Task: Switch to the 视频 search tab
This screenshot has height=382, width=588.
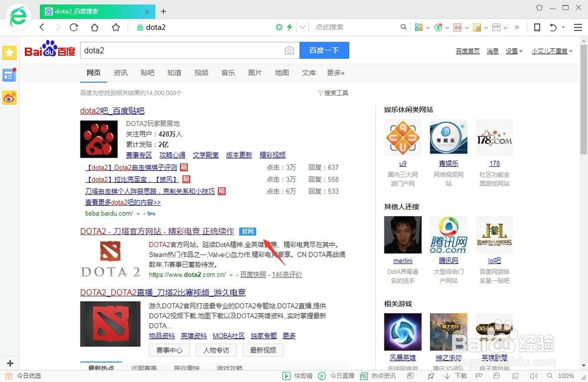Action: pos(201,73)
